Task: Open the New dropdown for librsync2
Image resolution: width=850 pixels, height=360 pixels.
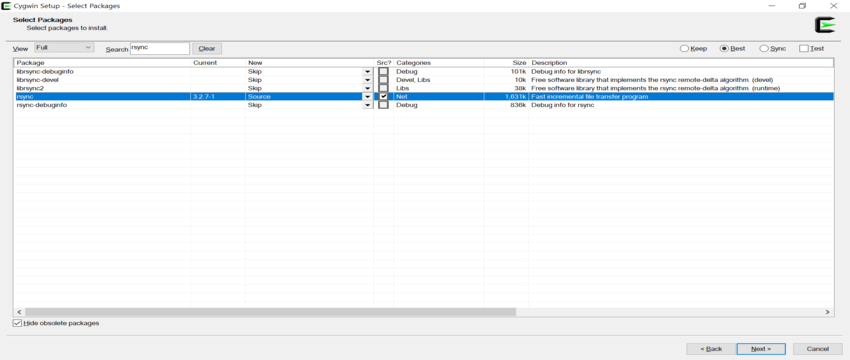Action: pyautogui.click(x=368, y=88)
